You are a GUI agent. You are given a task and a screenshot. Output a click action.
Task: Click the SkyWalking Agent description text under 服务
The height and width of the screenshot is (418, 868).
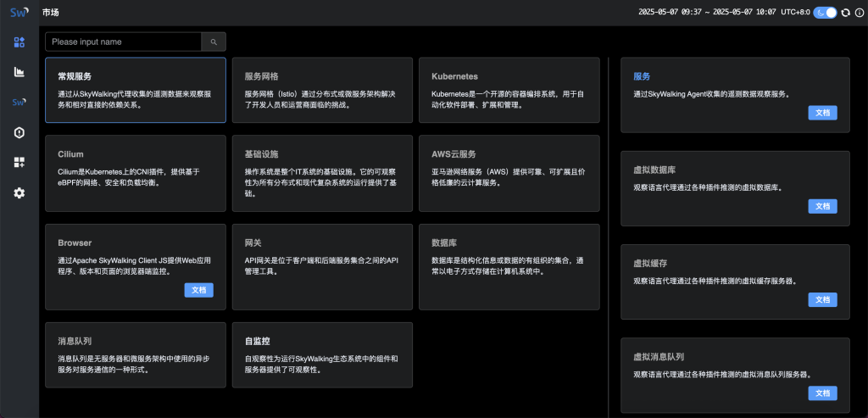(711, 94)
